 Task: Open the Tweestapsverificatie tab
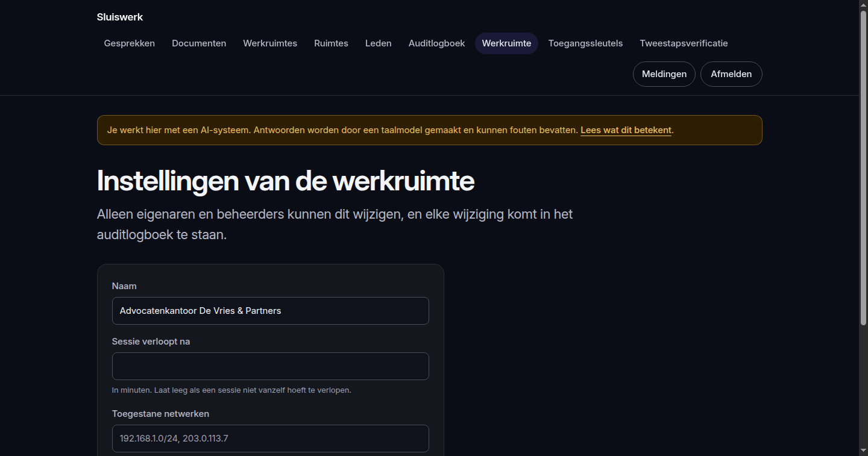[x=684, y=43]
